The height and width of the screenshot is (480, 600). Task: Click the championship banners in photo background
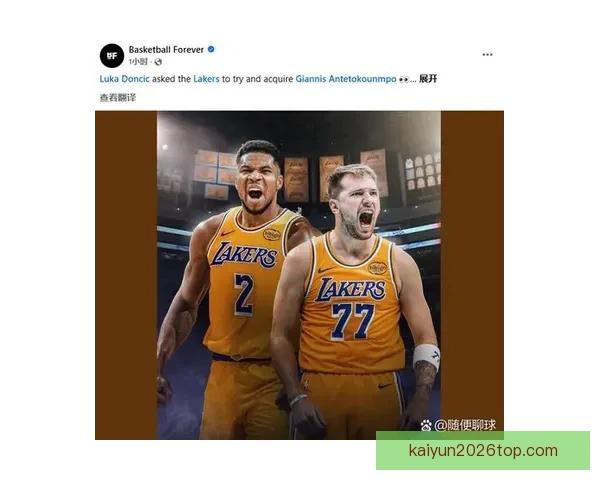295,177
